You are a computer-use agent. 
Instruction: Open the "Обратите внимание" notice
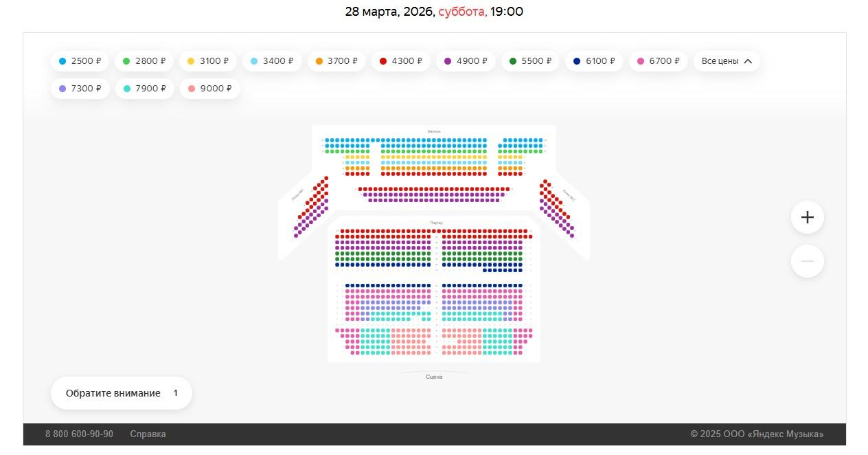coord(121,393)
